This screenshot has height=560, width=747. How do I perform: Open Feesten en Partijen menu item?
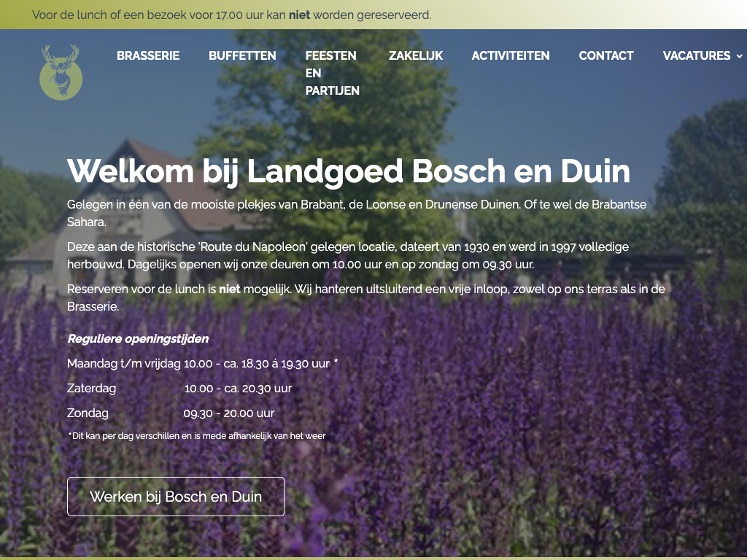coord(333,73)
